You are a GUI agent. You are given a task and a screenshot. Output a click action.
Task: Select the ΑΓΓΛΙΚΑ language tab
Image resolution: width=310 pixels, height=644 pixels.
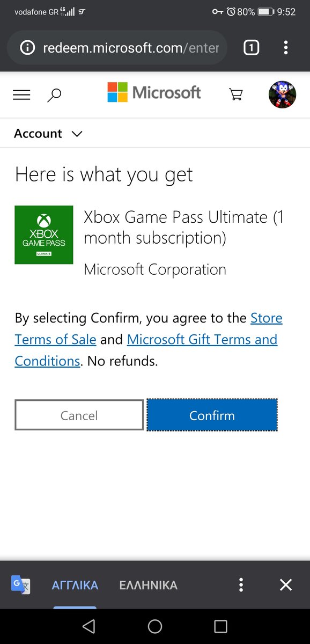tap(75, 585)
